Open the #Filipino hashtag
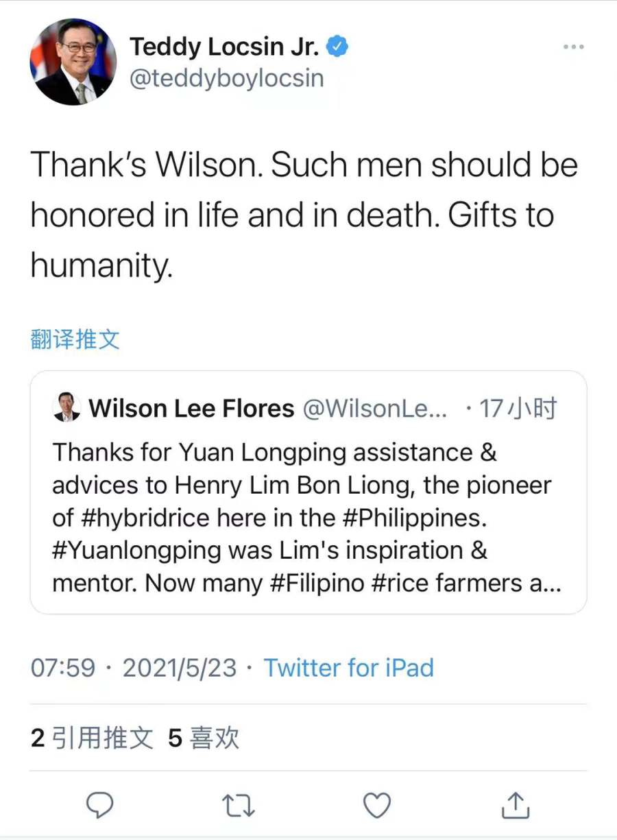The width and height of the screenshot is (617, 840). [316, 584]
